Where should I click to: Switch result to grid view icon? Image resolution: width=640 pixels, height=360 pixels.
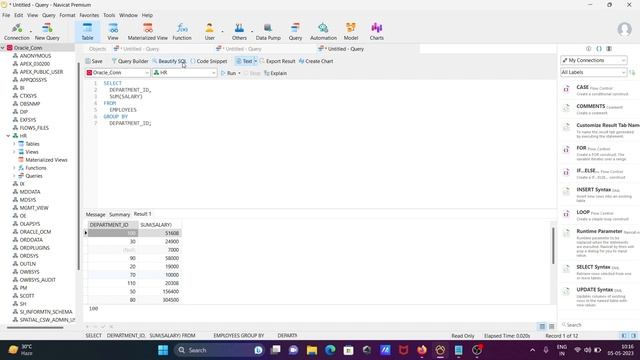pyautogui.click(x=542, y=326)
